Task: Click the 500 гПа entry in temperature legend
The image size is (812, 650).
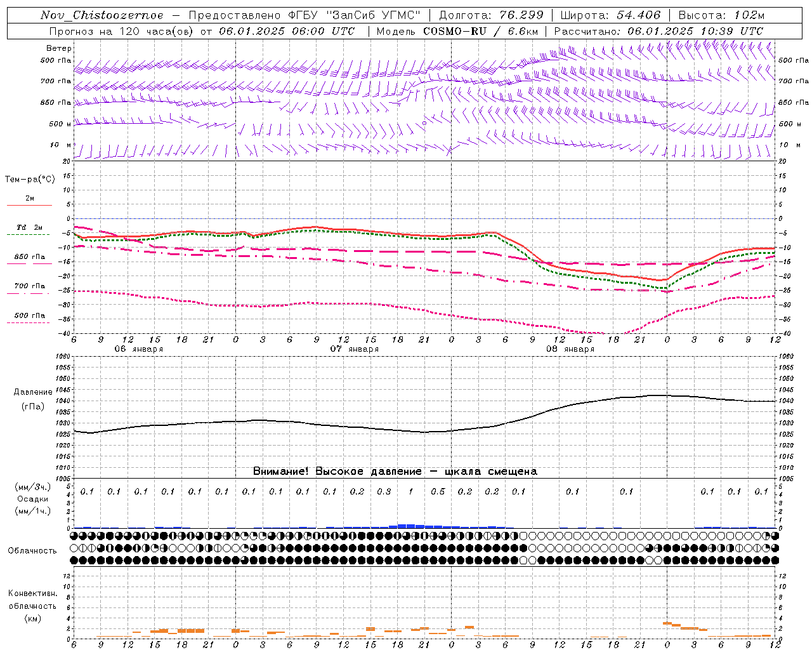Action: [30, 315]
